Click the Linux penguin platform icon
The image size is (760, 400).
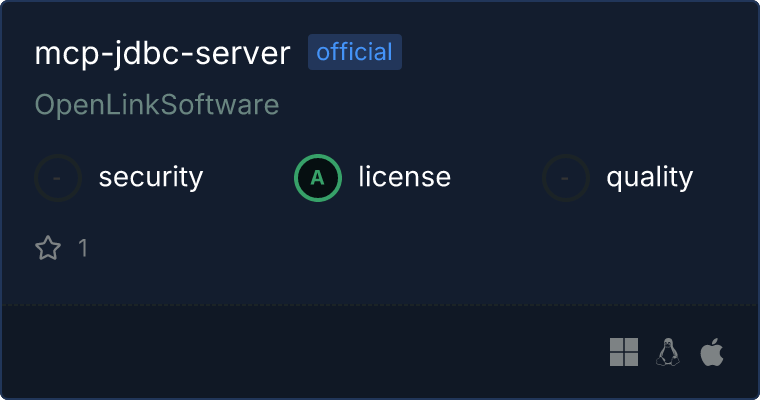pyautogui.click(x=668, y=352)
